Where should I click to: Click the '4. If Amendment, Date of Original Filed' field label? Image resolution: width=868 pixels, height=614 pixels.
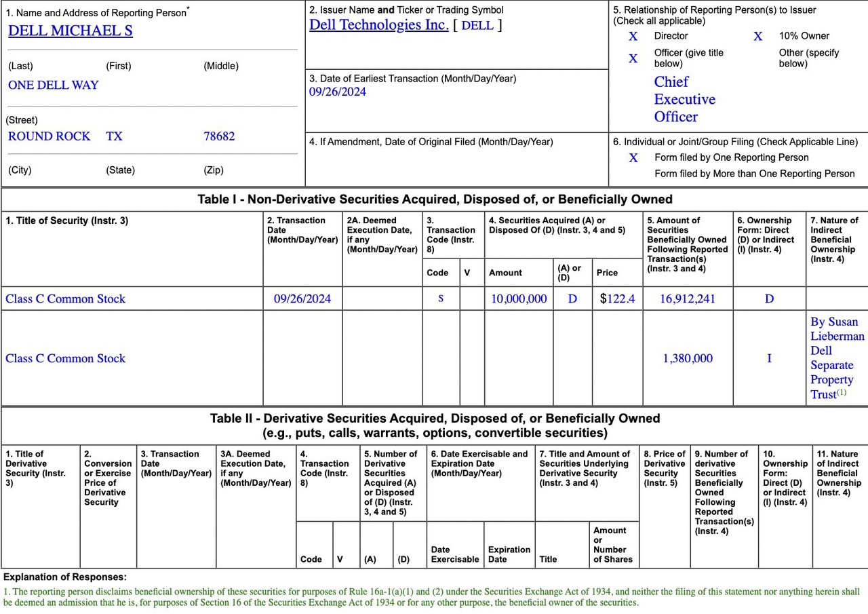[431, 142]
